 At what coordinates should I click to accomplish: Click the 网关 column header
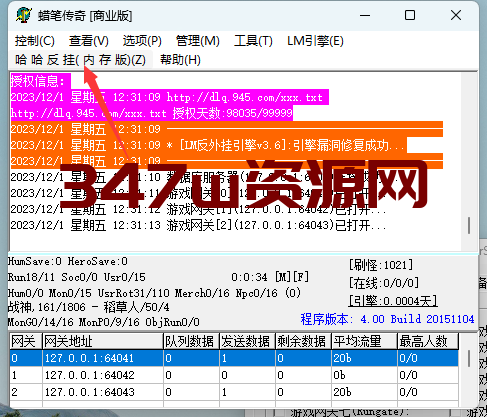coord(26,341)
